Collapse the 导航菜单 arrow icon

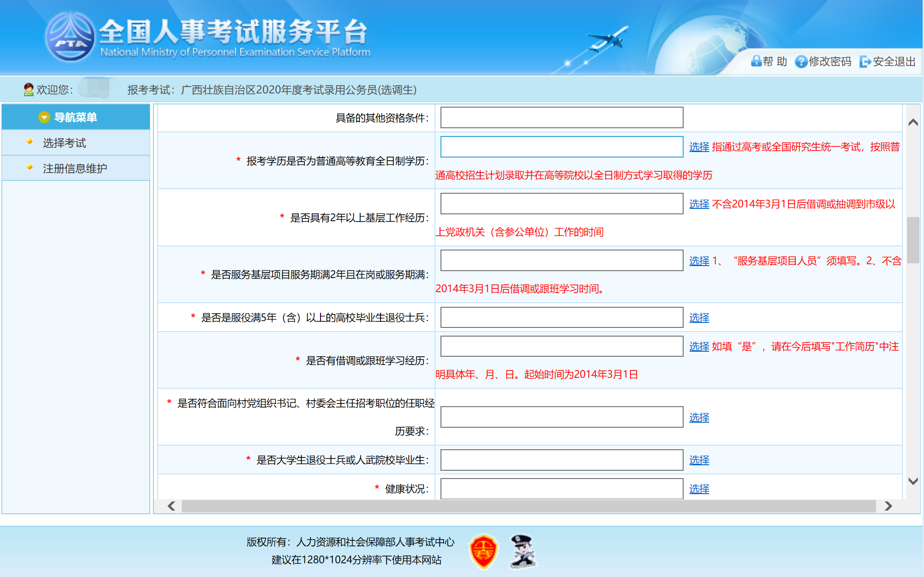tap(44, 117)
